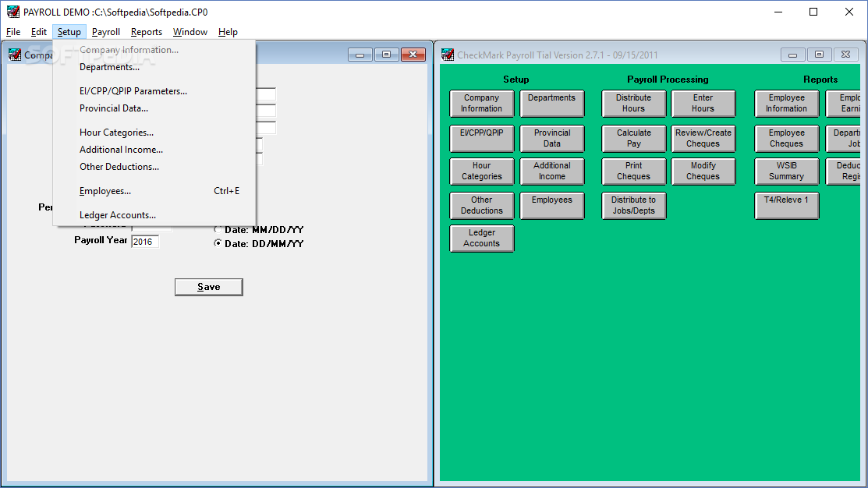
Task: Click the Save button
Action: click(x=209, y=287)
